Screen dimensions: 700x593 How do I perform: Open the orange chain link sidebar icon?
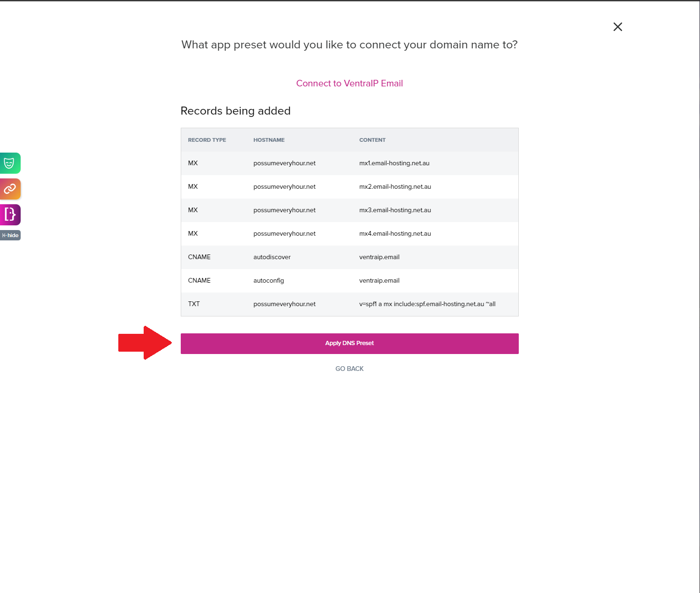click(10, 189)
